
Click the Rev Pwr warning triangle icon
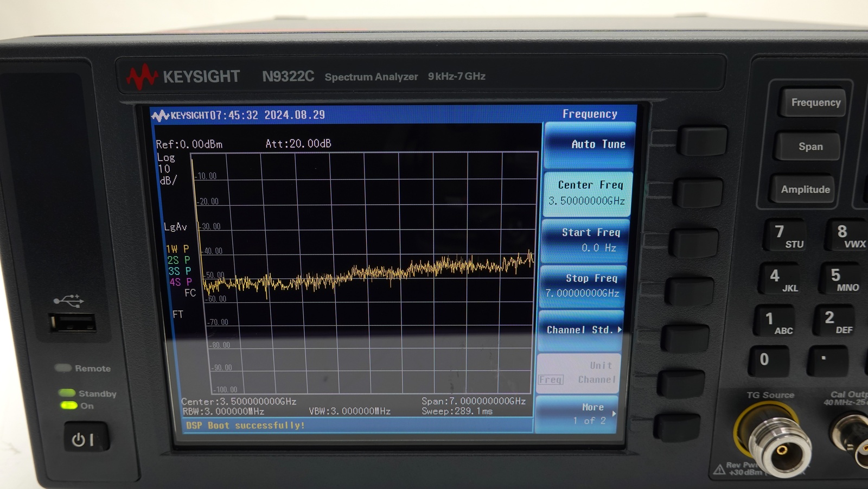pyautogui.click(x=719, y=469)
